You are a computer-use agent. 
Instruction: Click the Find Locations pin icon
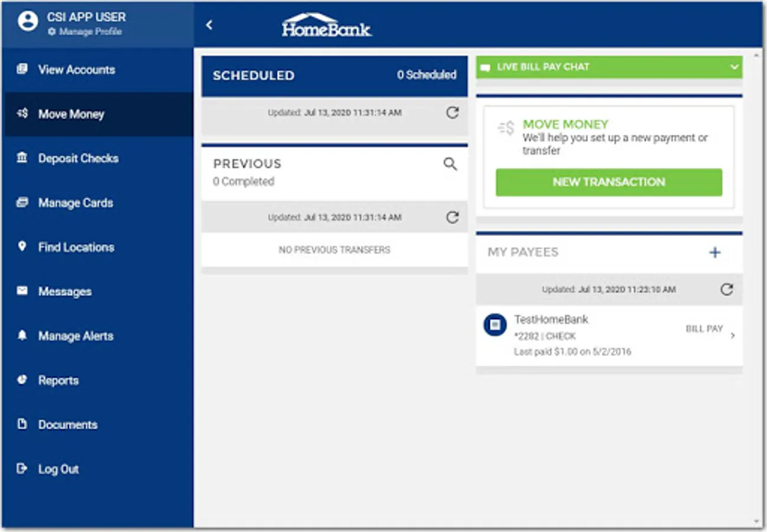pyautogui.click(x=22, y=246)
